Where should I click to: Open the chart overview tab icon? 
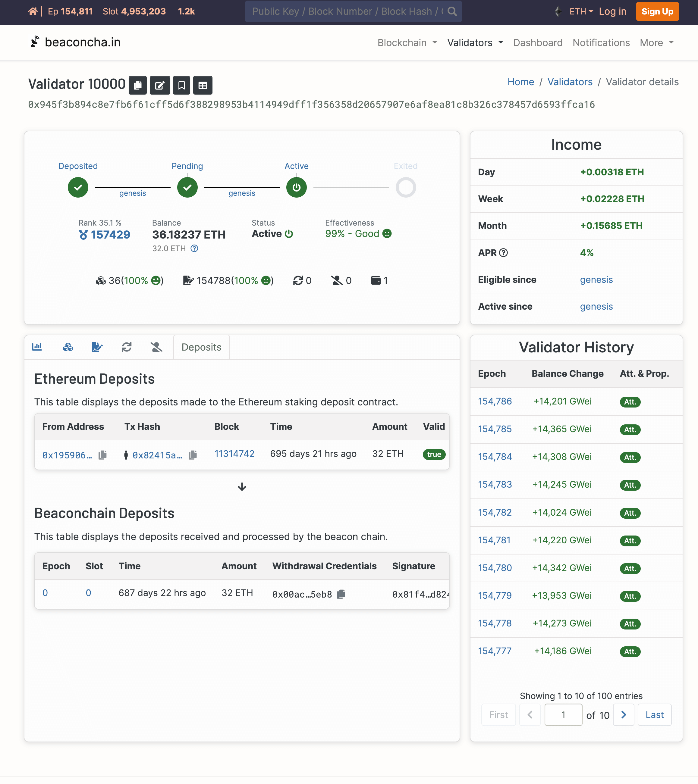click(x=37, y=347)
